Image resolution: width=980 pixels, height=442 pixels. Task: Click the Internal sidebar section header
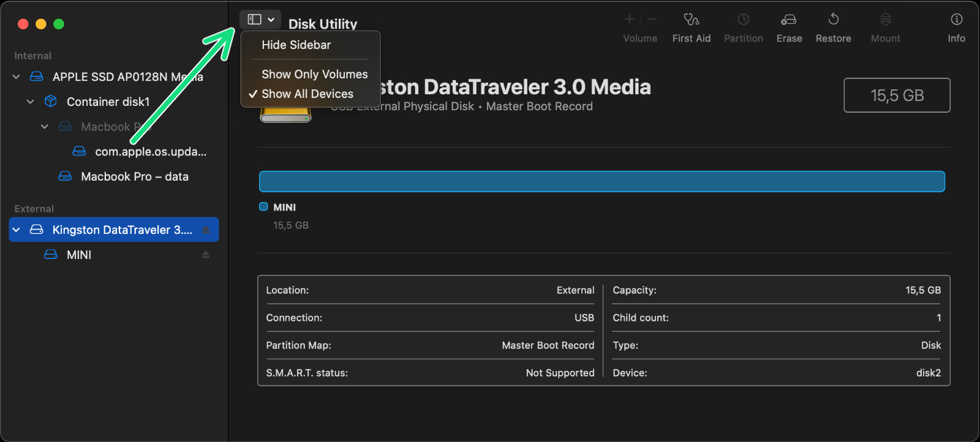pos(33,56)
